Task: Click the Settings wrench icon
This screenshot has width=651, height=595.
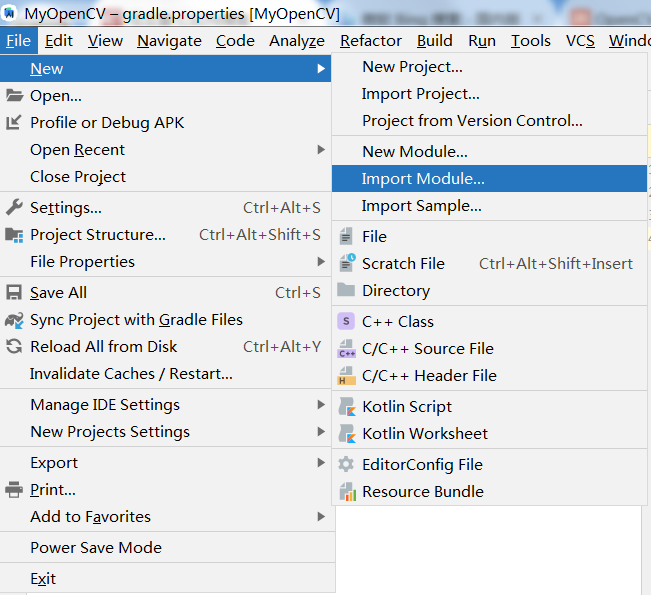Action: pos(14,207)
